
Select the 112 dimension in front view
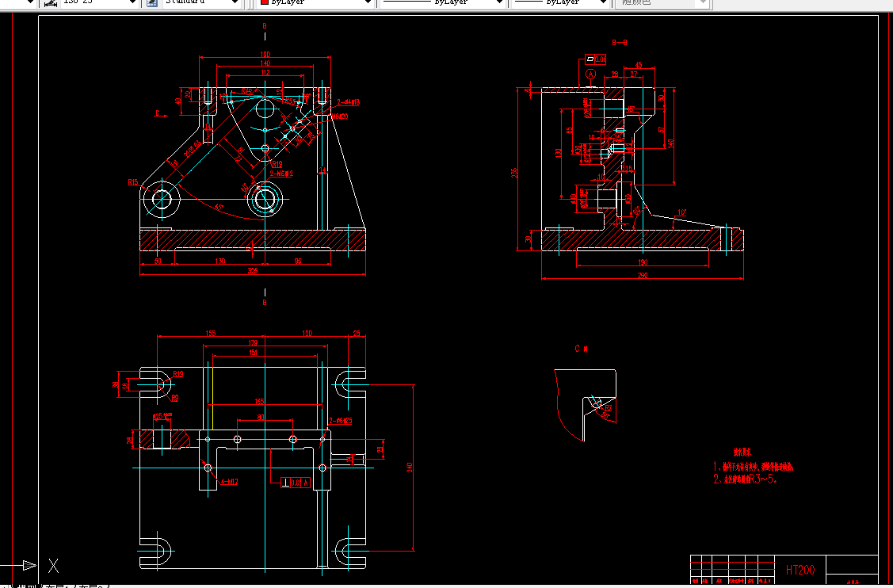[265, 72]
